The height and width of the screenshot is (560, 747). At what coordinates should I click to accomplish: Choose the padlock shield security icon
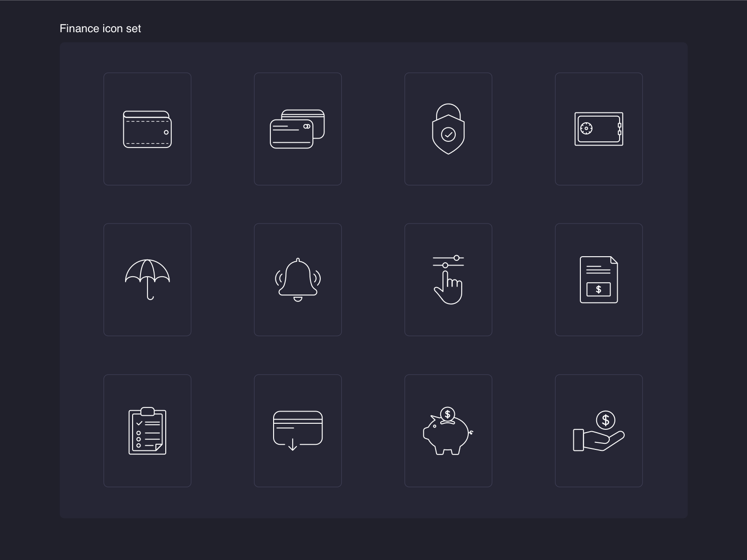click(x=448, y=129)
